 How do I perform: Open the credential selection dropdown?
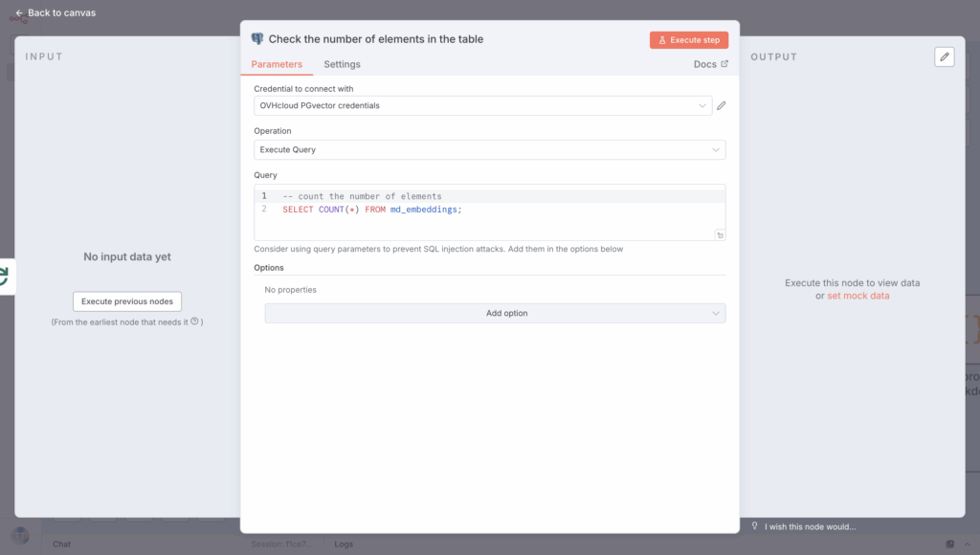[x=482, y=105]
